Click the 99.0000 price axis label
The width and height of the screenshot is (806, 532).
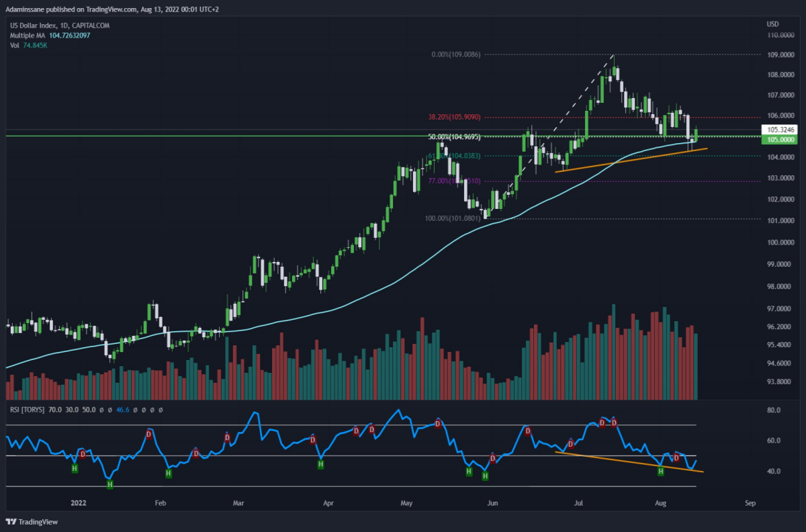pos(779,264)
